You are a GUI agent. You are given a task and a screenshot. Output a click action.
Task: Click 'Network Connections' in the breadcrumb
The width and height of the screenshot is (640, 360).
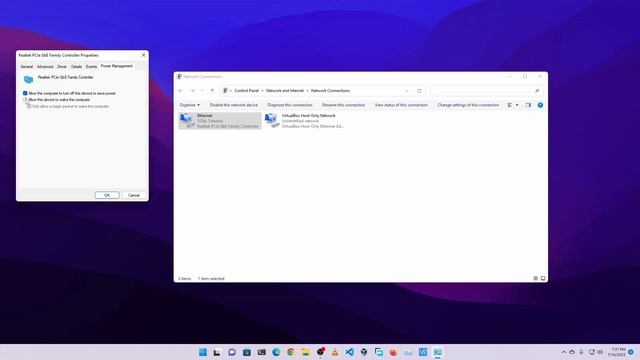coord(330,91)
